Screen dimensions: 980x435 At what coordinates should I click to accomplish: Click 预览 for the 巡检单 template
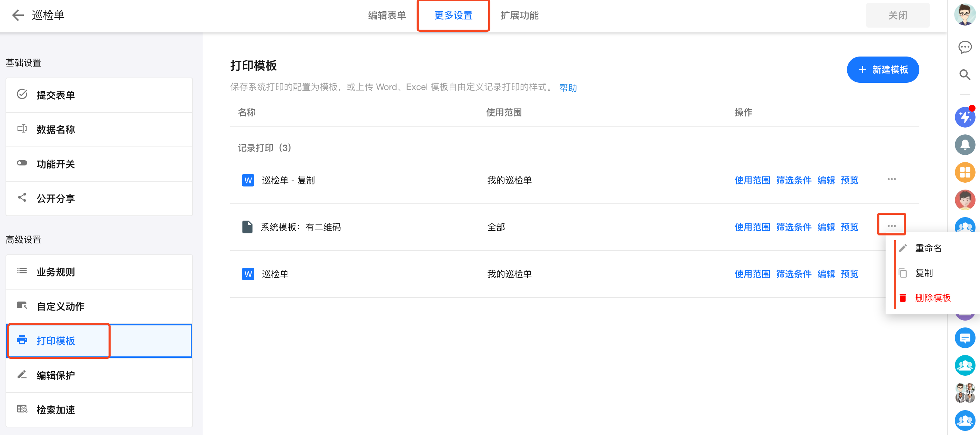tap(849, 274)
